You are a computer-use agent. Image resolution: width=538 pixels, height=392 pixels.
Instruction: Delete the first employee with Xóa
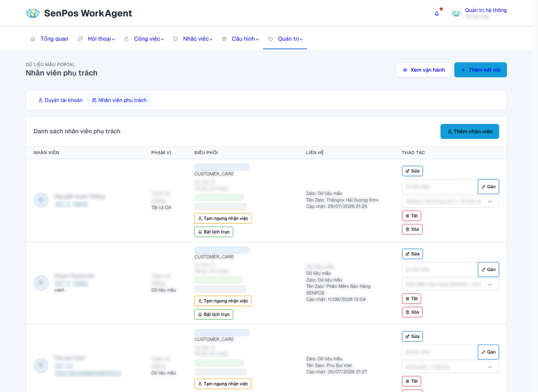[x=412, y=229]
